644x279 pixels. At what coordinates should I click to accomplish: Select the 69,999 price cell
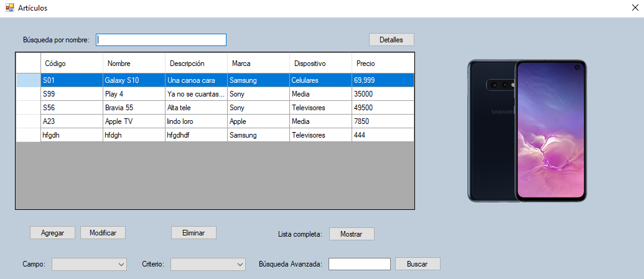[383, 80]
